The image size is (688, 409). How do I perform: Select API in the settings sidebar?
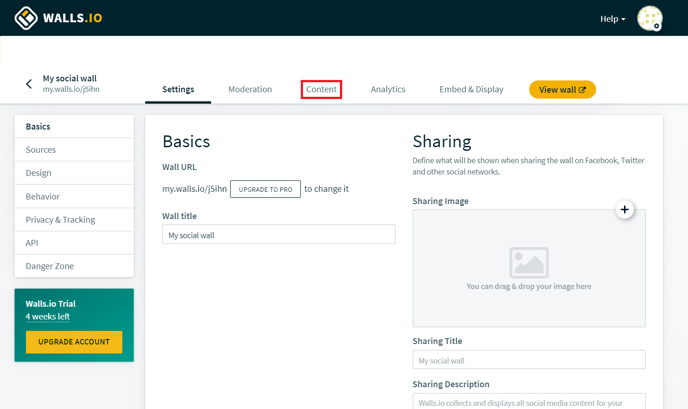pos(74,243)
